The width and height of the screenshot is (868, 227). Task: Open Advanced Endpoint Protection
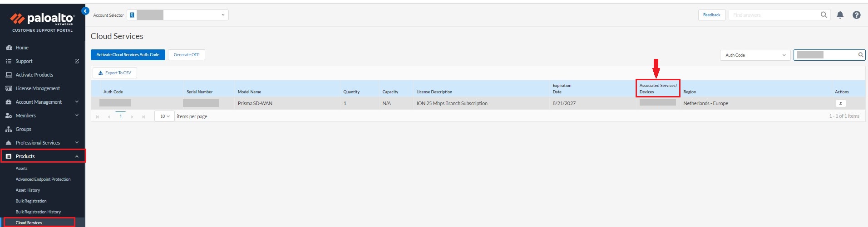tap(43, 179)
